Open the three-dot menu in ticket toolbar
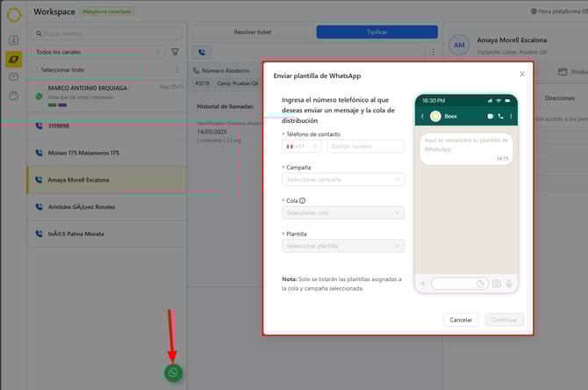The image size is (588, 390). click(x=433, y=52)
